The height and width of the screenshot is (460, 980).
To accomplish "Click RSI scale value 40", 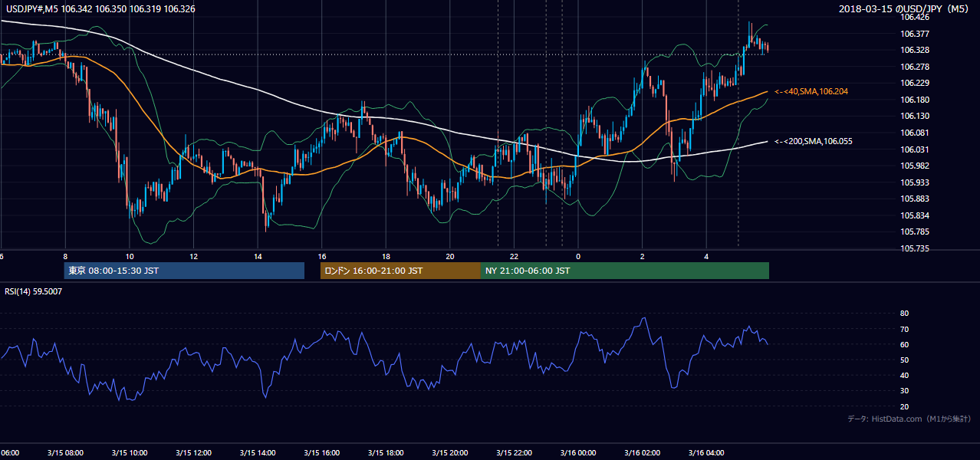I will (904, 375).
